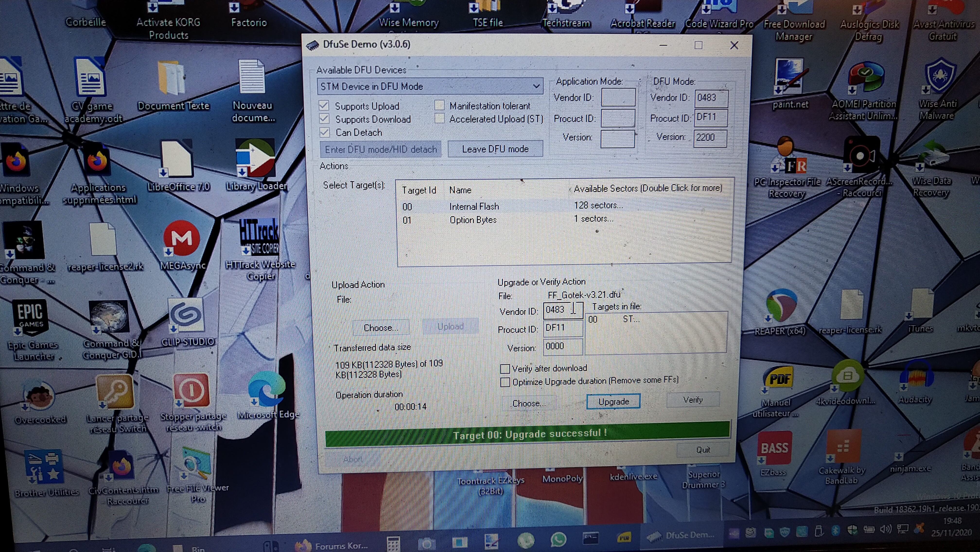Check Optimize Upgrade duration option
980x552 pixels.
point(505,382)
